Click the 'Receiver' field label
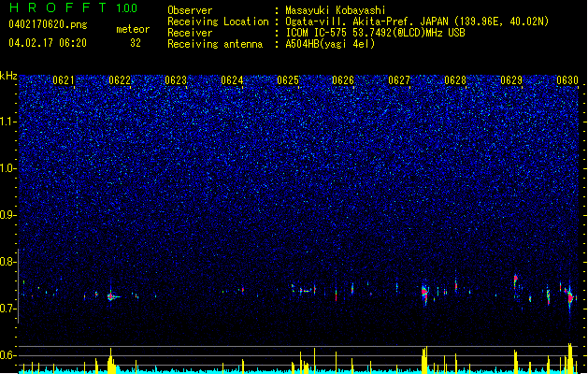 tap(190, 33)
